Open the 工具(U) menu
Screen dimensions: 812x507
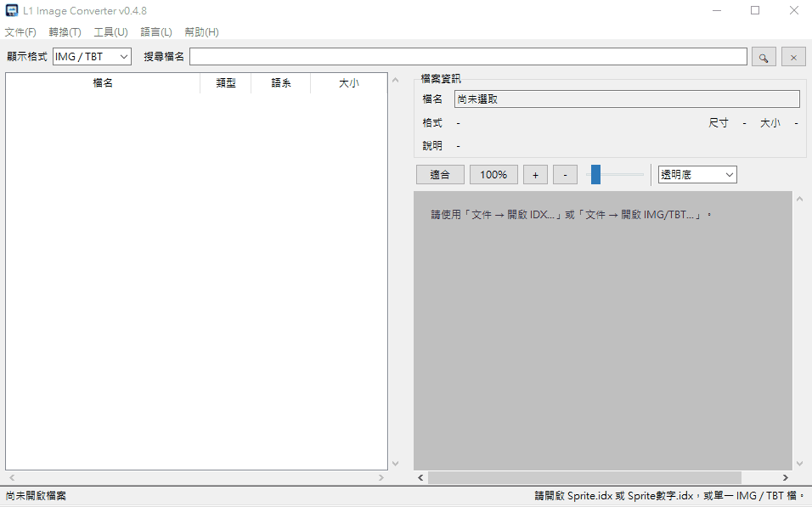click(x=110, y=32)
